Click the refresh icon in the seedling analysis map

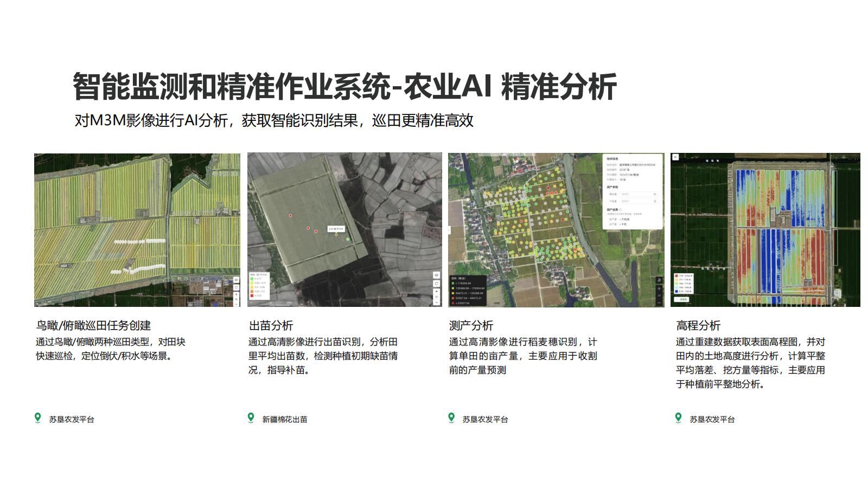point(436,284)
